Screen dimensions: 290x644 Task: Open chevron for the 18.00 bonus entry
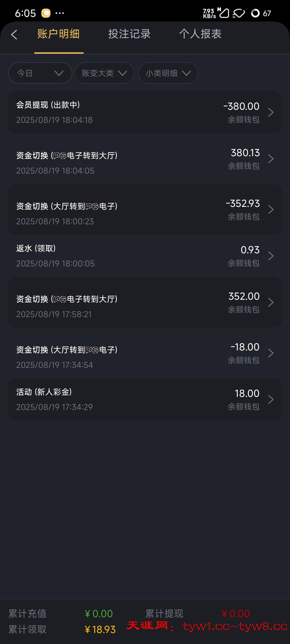point(271,400)
